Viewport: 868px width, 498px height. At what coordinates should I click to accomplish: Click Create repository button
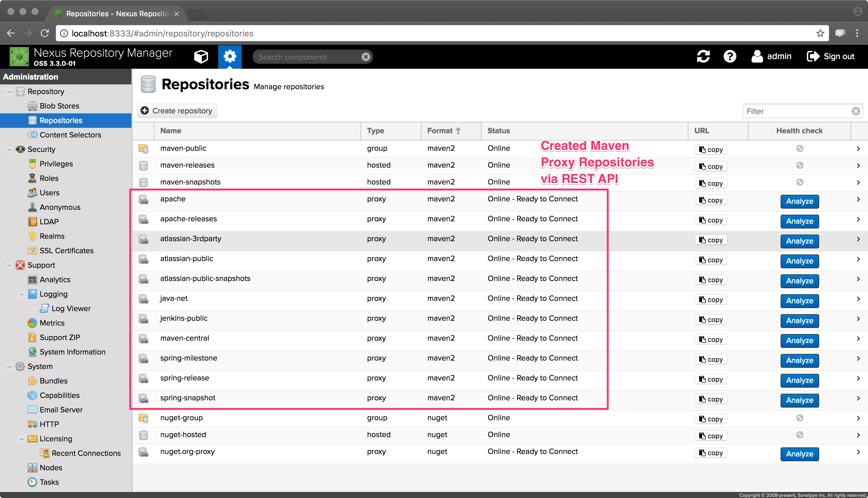click(x=178, y=111)
